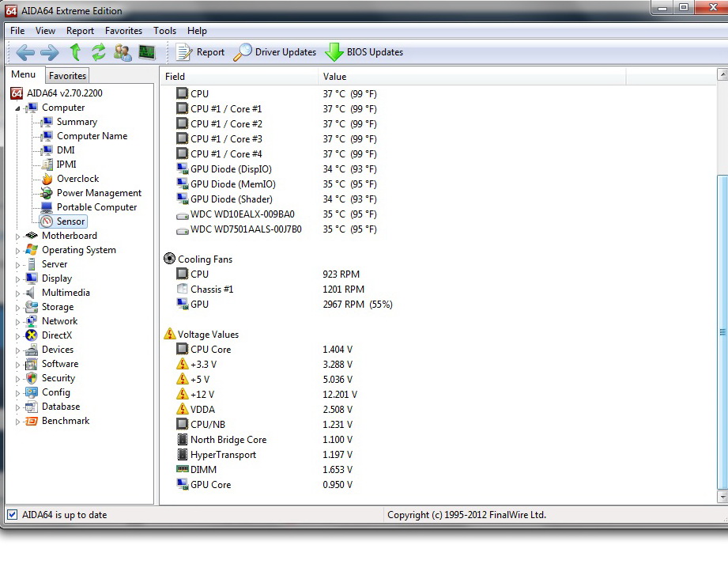Select the Overclock flame icon
The height and width of the screenshot is (564, 728).
click(47, 179)
